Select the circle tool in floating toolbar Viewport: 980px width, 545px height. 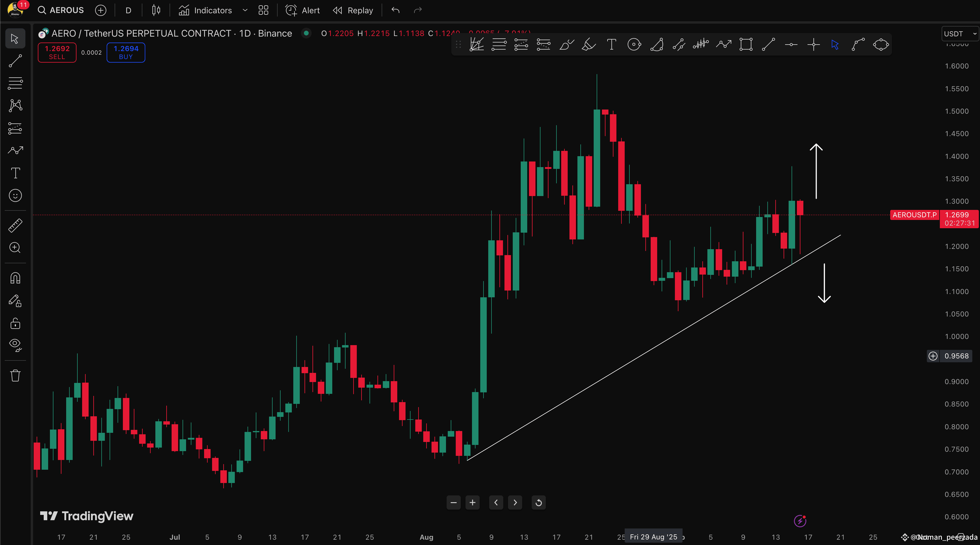tap(634, 45)
